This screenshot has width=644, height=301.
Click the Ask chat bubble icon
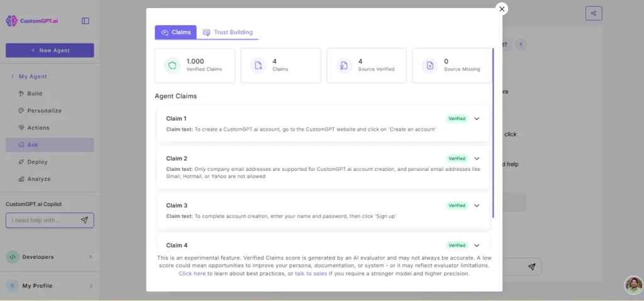tap(21, 145)
